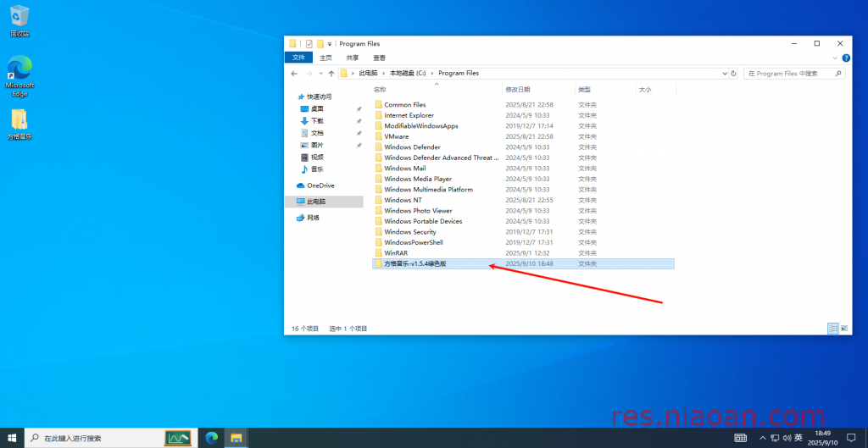Open the Recycle Bin desktop icon

click(x=19, y=21)
